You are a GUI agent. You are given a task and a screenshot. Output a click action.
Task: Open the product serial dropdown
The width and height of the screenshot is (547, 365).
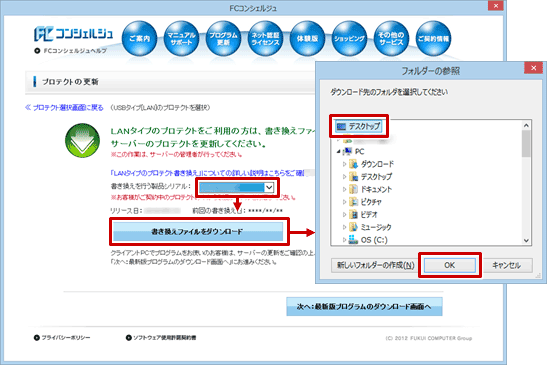(x=237, y=188)
